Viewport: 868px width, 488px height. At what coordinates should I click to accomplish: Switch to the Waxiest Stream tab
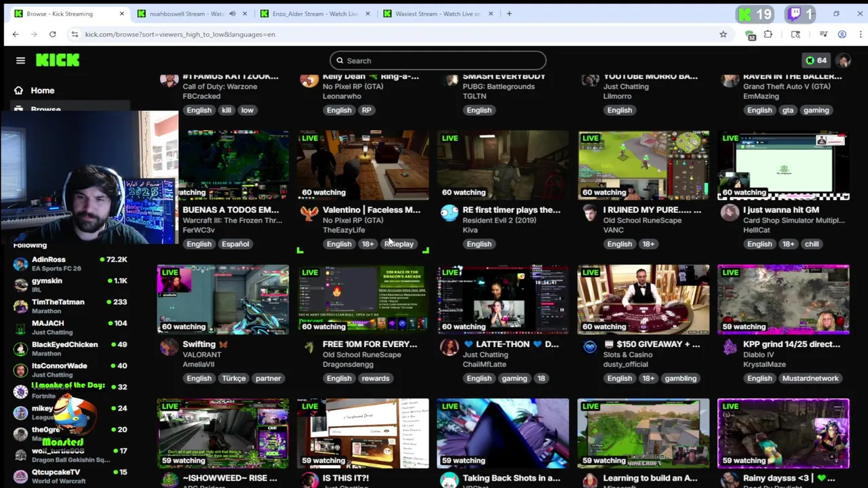438,14
